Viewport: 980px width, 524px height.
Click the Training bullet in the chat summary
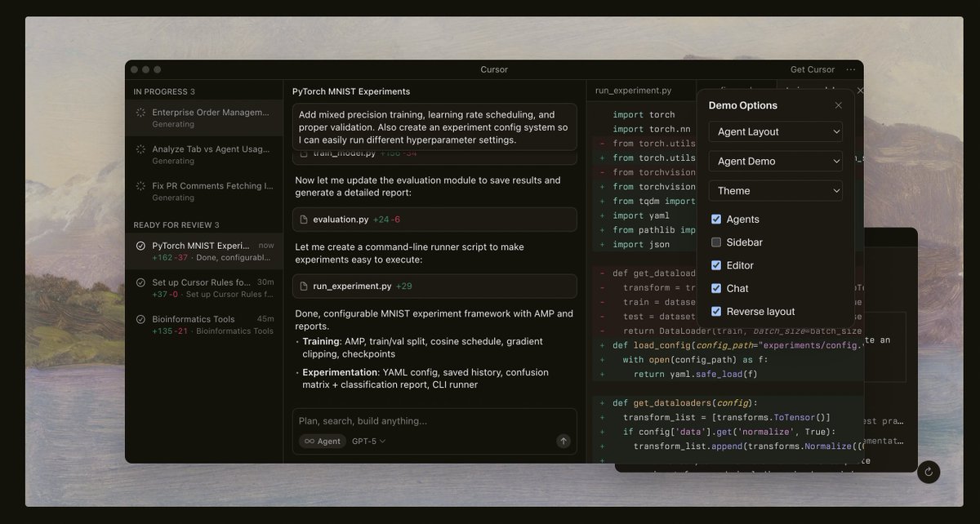[x=422, y=348]
